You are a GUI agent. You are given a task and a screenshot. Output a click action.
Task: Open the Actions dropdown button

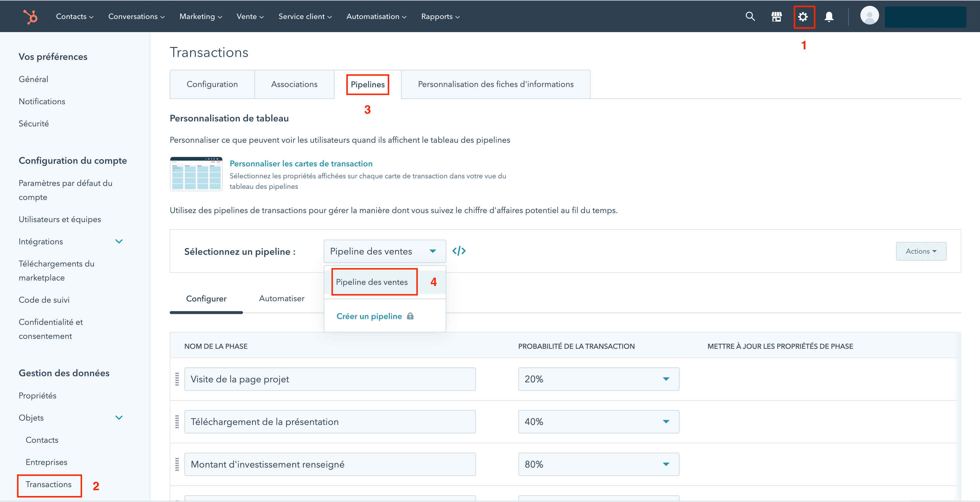pyautogui.click(x=921, y=251)
